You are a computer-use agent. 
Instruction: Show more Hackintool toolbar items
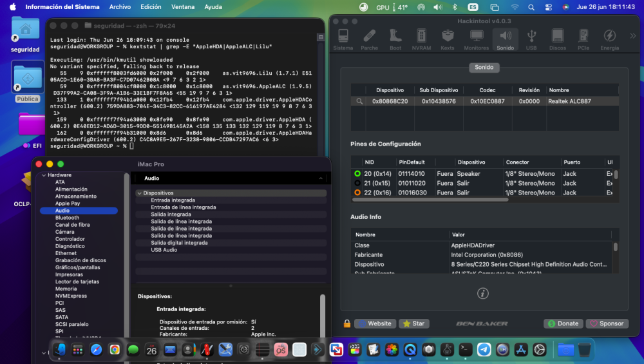coord(632,36)
